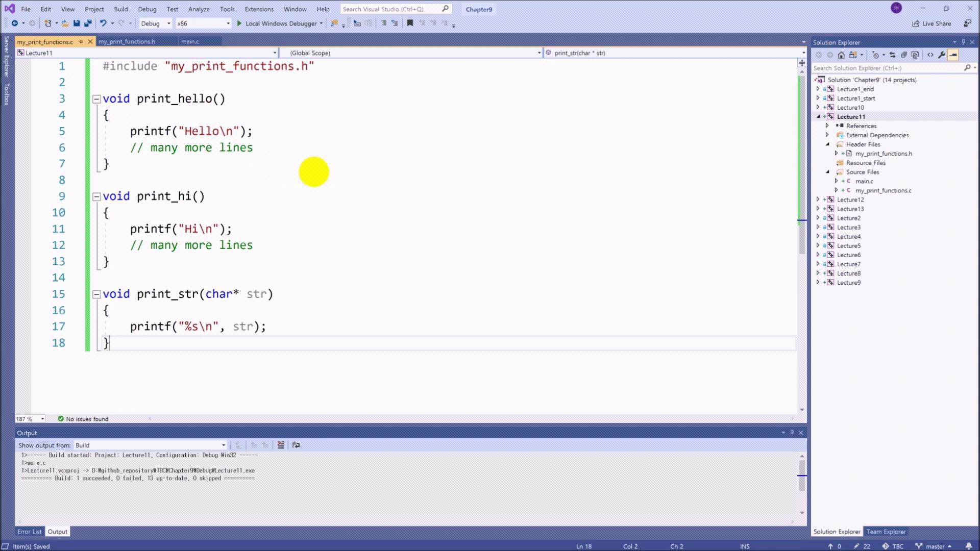This screenshot has height=551, width=980.
Task: Toggle Preview Selected Items in Solution Explorer
Action: point(953,55)
